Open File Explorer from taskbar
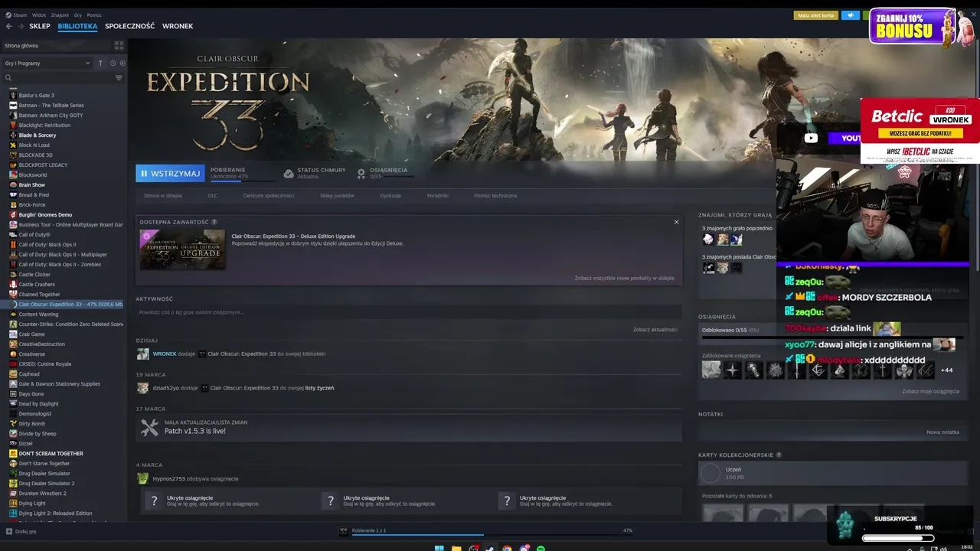The image size is (980, 551). pyautogui.click(x=456, y=548)
